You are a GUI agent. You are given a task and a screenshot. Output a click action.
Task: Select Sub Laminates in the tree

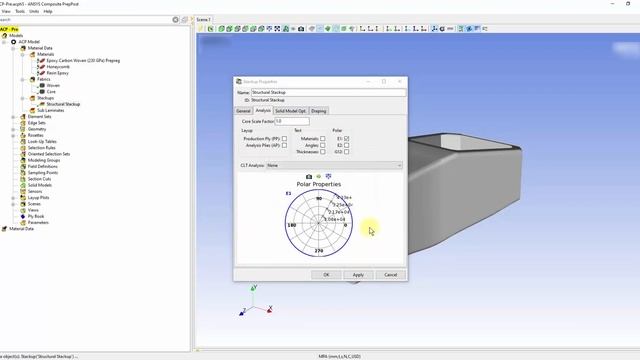tap(51, 110)
